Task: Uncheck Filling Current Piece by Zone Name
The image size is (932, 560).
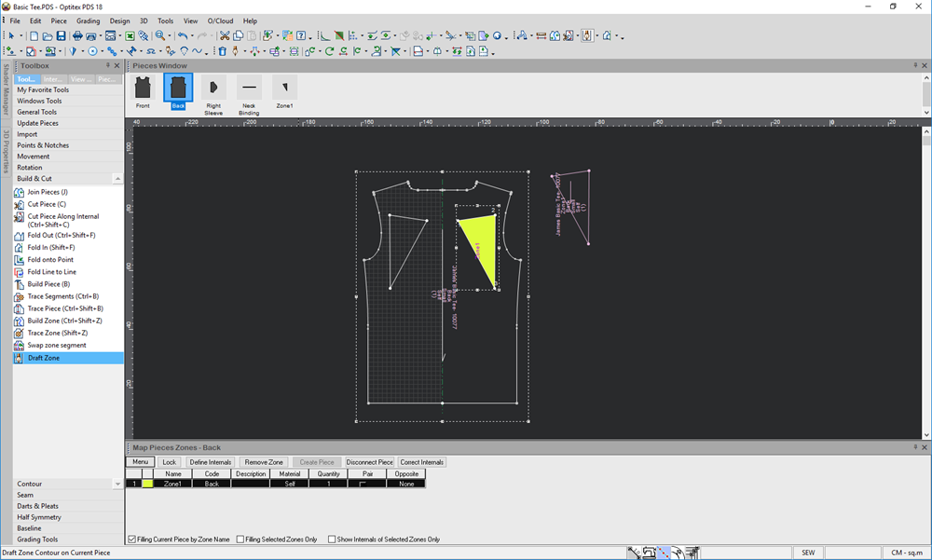Action: (131, 540)
